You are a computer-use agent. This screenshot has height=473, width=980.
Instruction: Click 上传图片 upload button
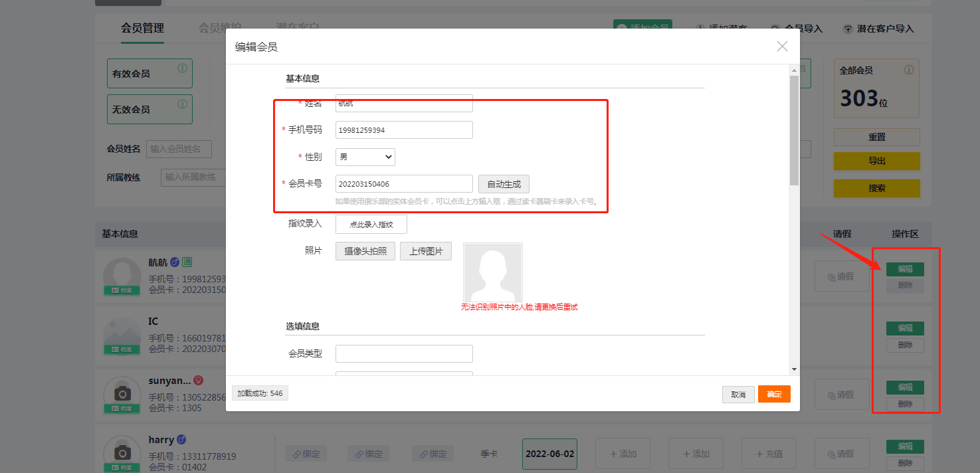[x=425, y=251]
